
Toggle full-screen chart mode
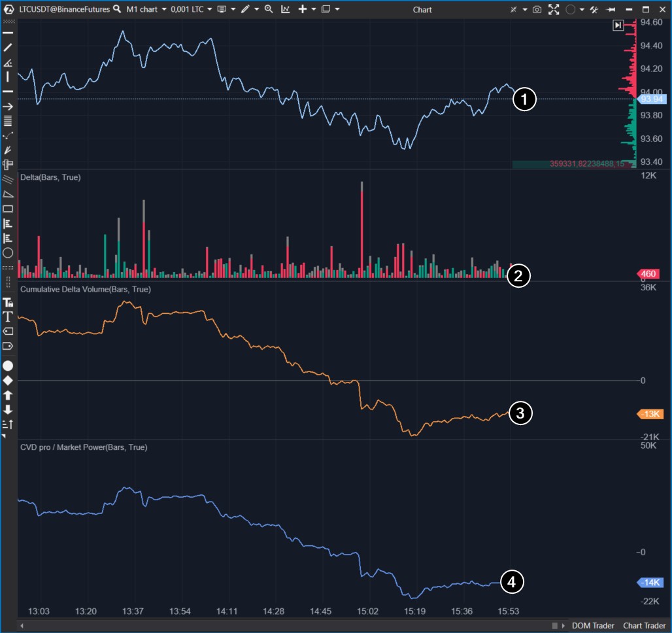pos(554,9)
